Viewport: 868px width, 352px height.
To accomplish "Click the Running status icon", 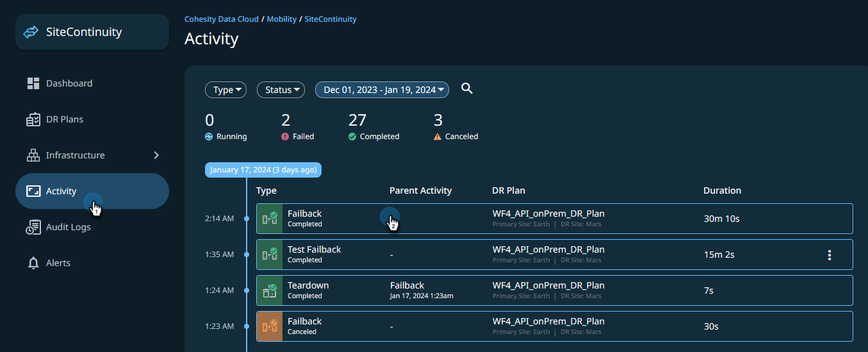I will (209, 137).
